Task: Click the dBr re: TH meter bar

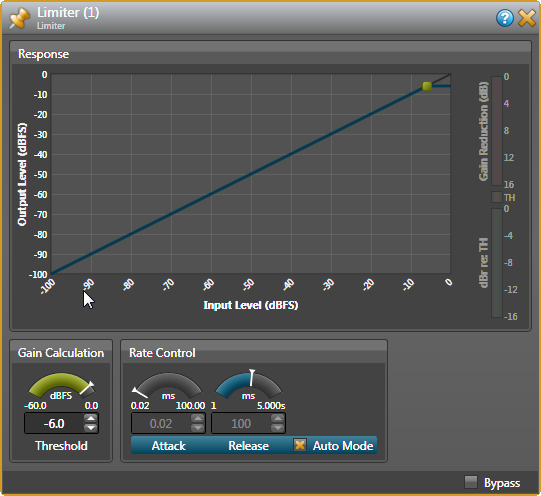Action: point(496,263)
